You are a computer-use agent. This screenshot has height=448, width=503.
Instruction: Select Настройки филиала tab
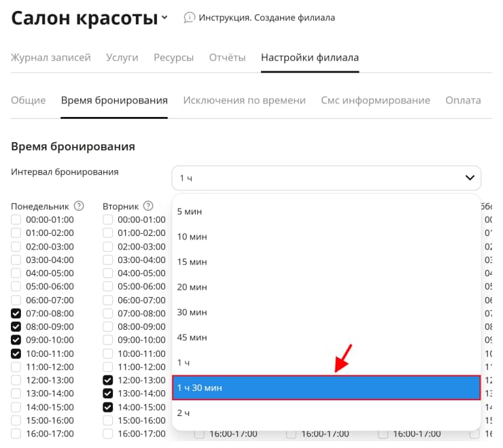pos(310,57)
